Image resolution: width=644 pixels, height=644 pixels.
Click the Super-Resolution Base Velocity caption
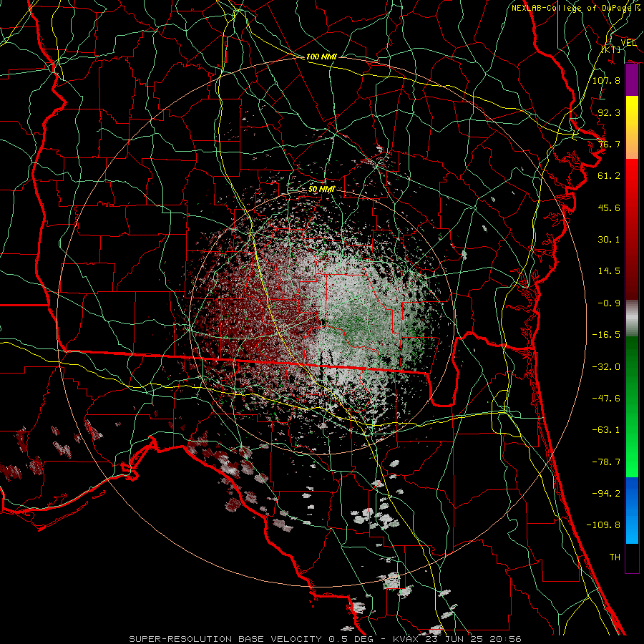click(326, 639)
